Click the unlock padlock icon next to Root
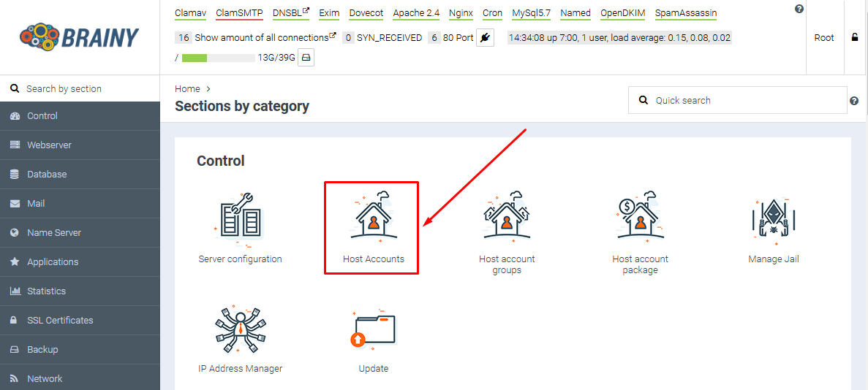868x390 pixels. (x=855, y=38)
